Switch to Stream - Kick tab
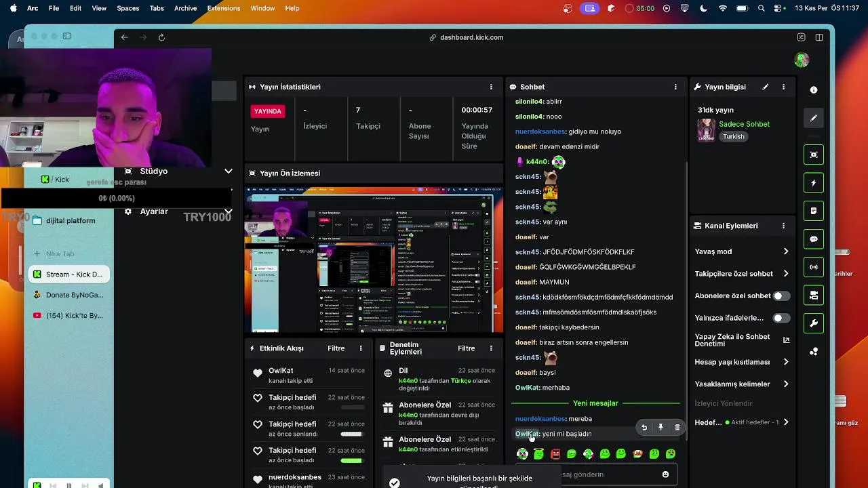This screenshot has height=488, width=868. point(68,274)
